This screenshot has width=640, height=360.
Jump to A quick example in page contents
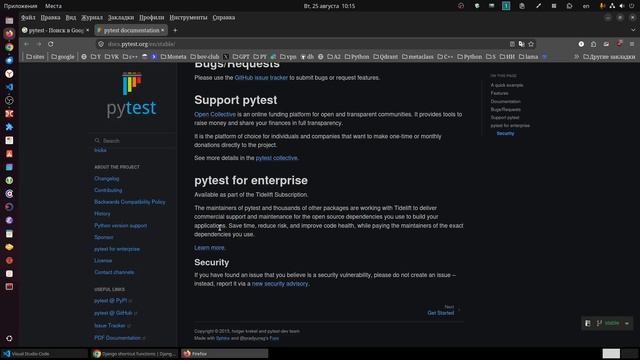coord(507,85)
